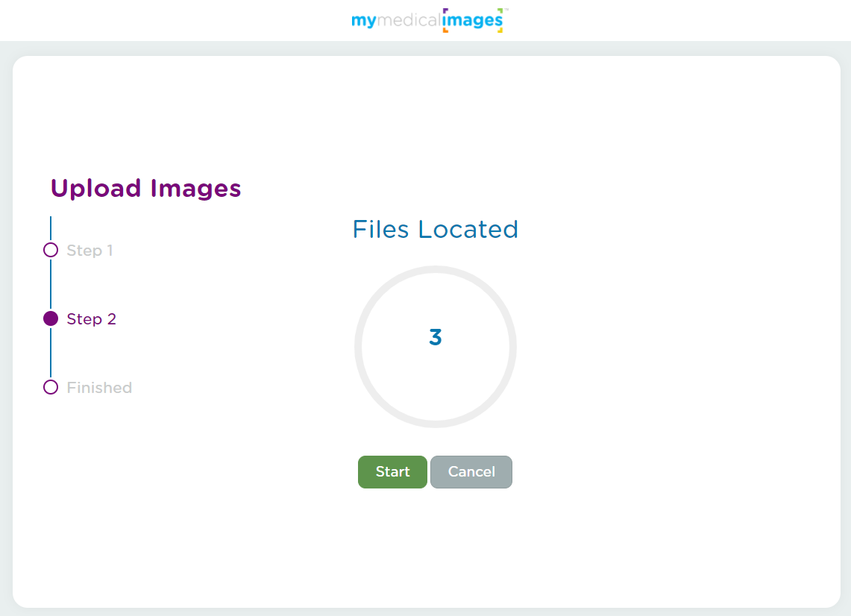This screenshot has width=851, height=616.
Task: Click the Files Located heading
Action: (435, 230)
